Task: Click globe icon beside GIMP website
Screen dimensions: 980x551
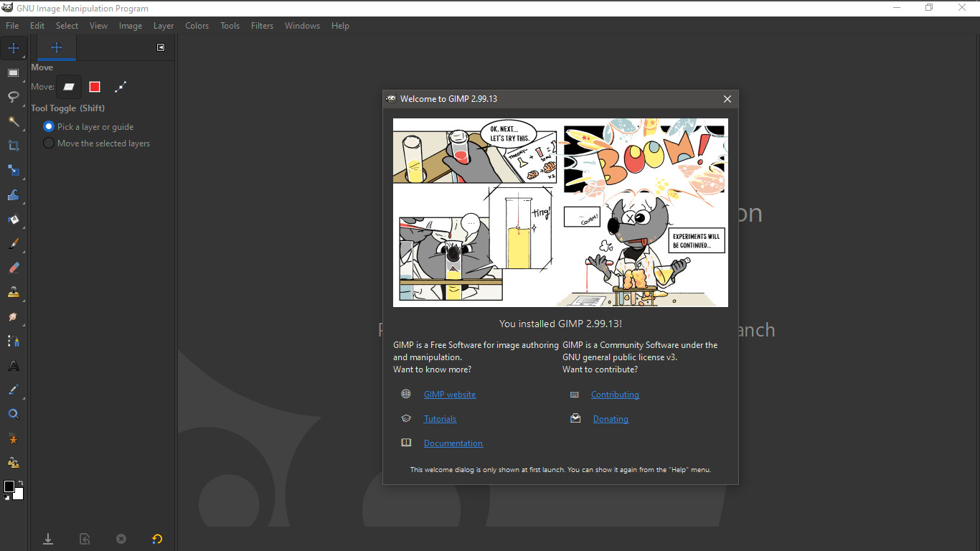Action: pos(406,394)
